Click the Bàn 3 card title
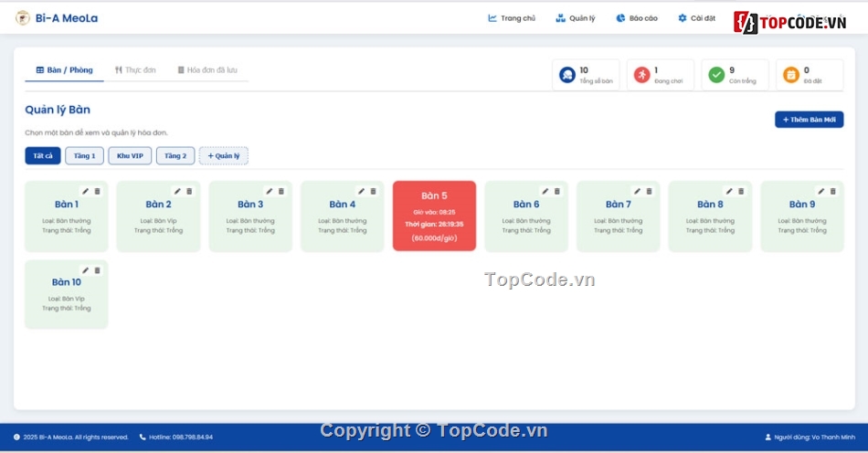Image resolution: width=868 pixels, height=453 pixels. [x=250, y=204]
